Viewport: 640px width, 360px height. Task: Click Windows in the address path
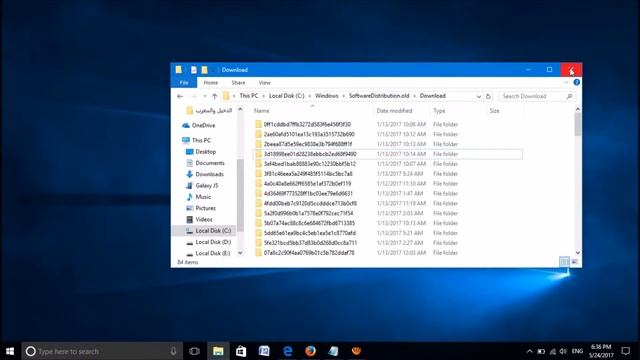[x=327, y=96]
